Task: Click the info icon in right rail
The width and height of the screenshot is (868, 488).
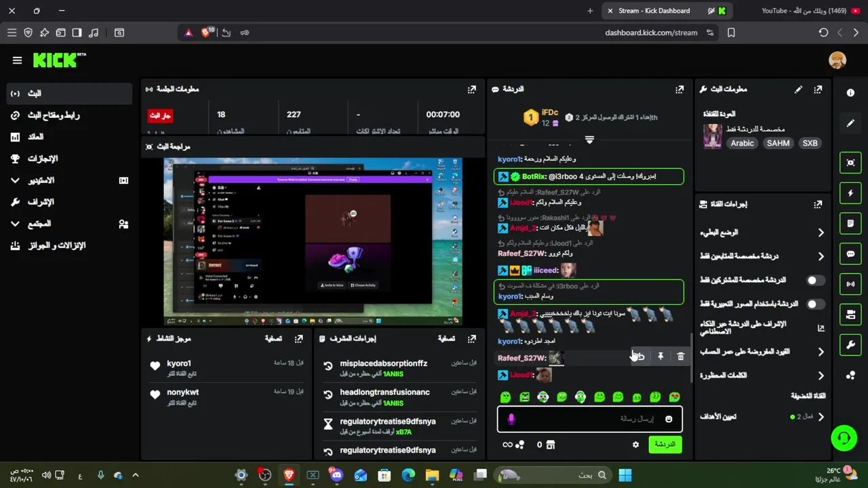Action: point(850,93)
